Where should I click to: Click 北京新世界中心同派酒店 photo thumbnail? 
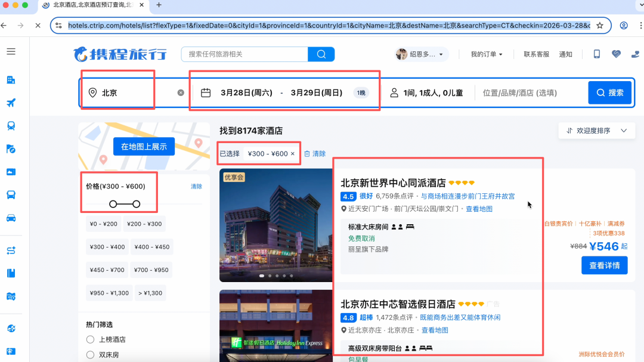pos(276,225)
